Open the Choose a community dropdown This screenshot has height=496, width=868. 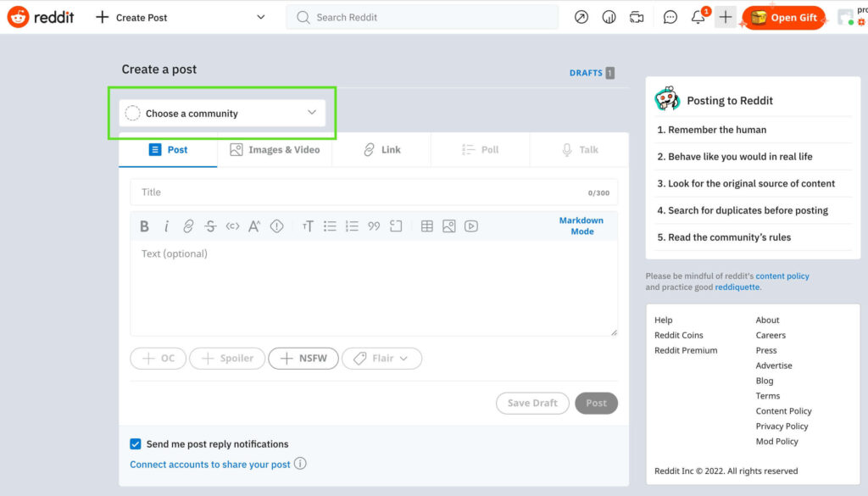pos(222,113)
